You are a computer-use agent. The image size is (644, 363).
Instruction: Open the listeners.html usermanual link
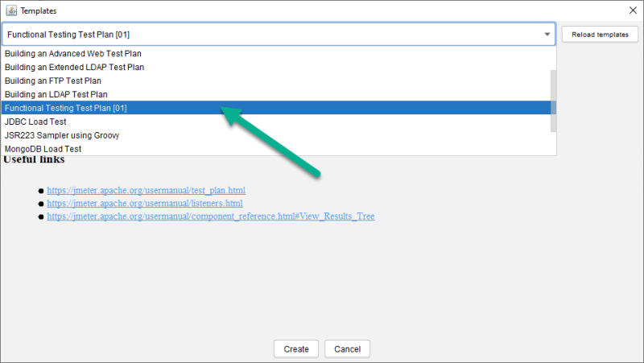point(145,204)
